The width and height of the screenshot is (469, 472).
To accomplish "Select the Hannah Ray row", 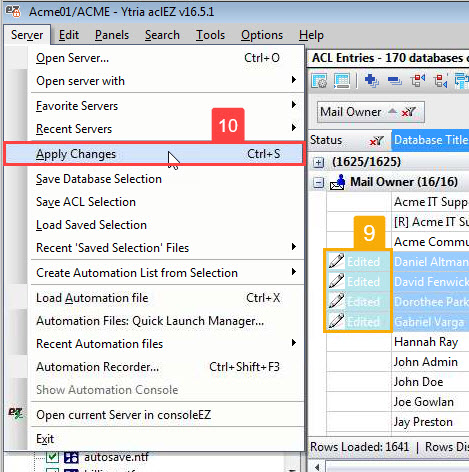I will 426,342.
